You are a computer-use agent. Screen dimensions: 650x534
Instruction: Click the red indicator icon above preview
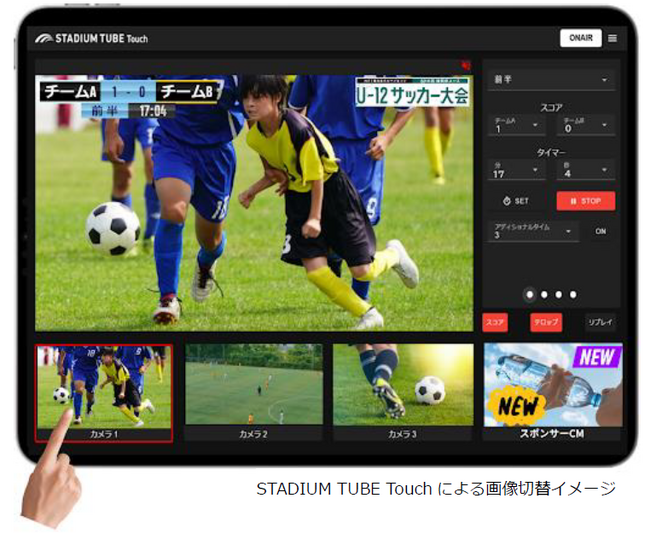click(x=466, y=65)
